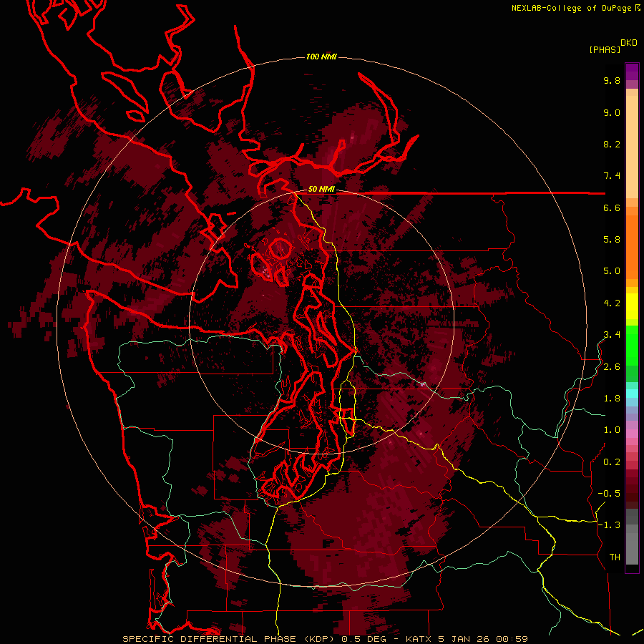Viewport: 644px width, 644px height.
Task: Click the -0.5 value on the color scale
Action: click(x=609, y=493)
